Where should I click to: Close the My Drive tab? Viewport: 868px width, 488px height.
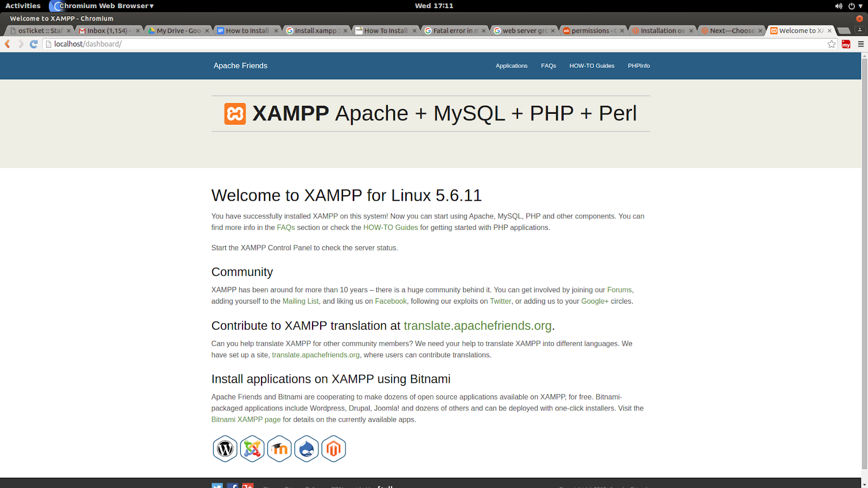(x=207, y=31)
